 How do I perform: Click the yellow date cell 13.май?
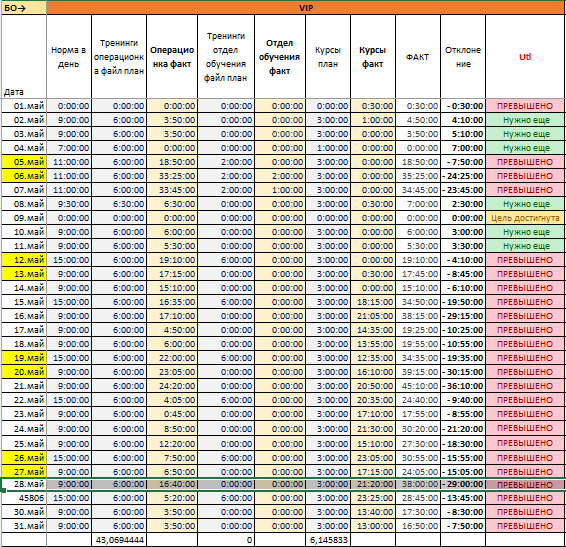tap(24, 274)
